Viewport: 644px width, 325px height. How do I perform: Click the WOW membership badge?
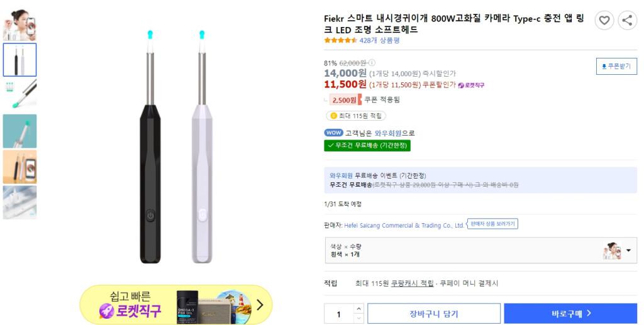(333, 133)
